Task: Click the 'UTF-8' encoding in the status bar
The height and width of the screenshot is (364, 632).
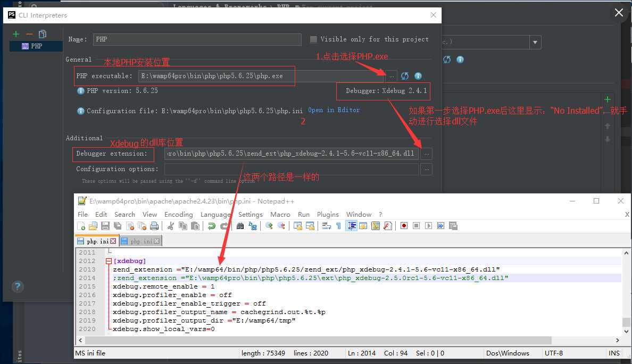Action: [x=553, y=353]
